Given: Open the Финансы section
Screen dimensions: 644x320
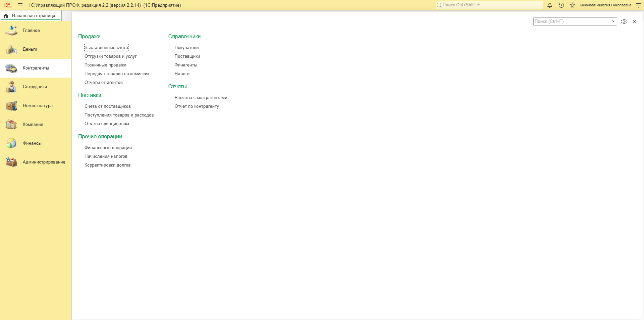Looking at the screenshot, I should 36,143.
